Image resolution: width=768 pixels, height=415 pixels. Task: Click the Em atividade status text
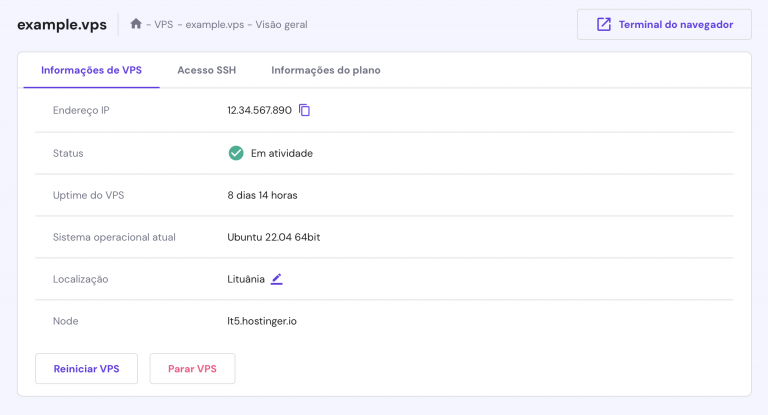[x=282, y=153]
